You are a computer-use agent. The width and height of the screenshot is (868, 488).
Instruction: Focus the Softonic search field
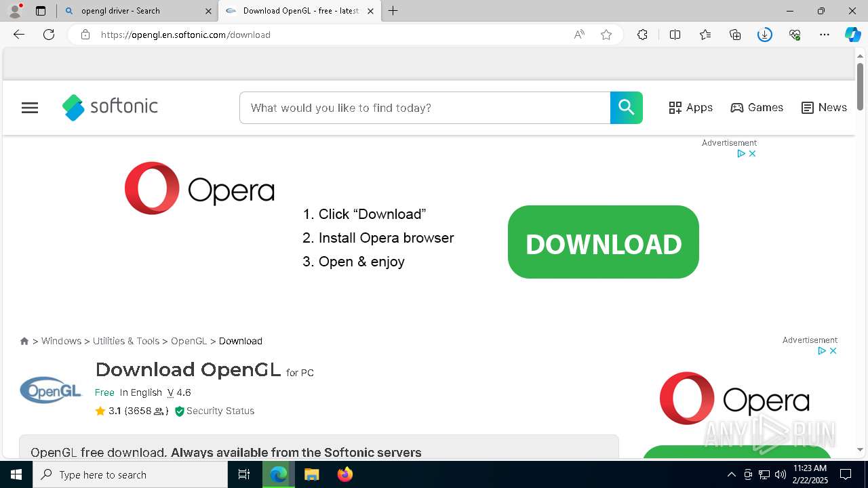coord(425,108)
